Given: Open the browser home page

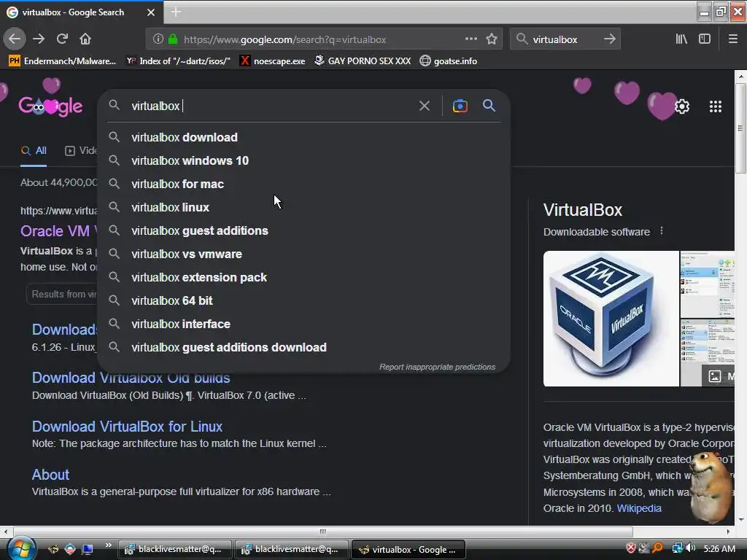Looking at the screenshot, I should pyautogui.click(x=85, y=39).
